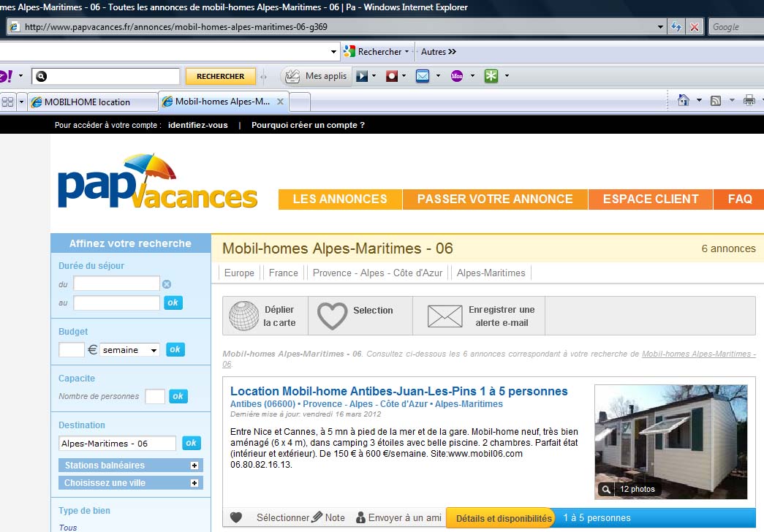The image size is (764, 532).
Task: Add a Note with the pencil icon
Action: tap(317, 517)
